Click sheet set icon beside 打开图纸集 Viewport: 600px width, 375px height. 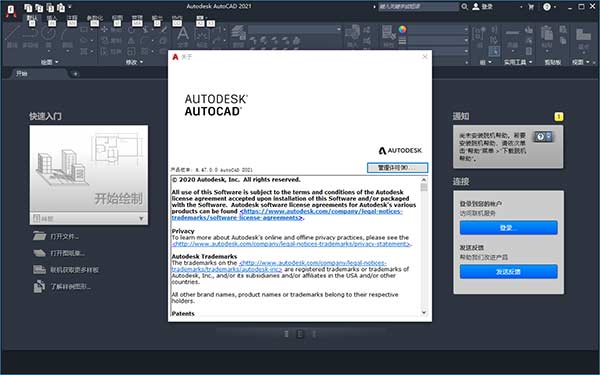coord(39,253)
